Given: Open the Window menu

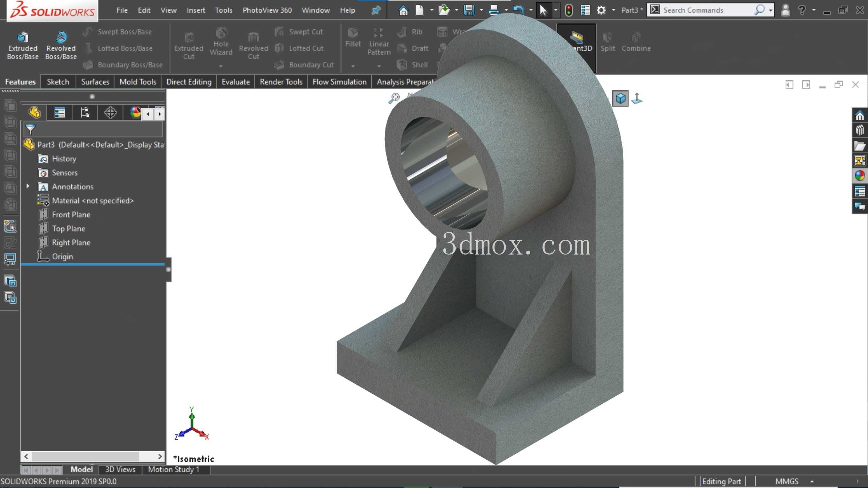Looking at the screenshot, I should tap(316, 10).
